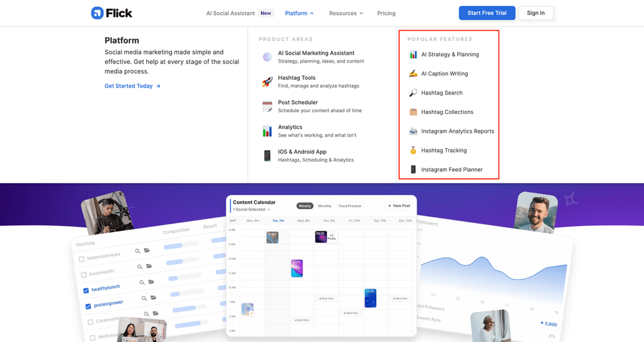The width and height of the screenshot is (644, 342).
Task: Collapse the Platform menu
Action: pyautogui.click(x=299, y=13)
